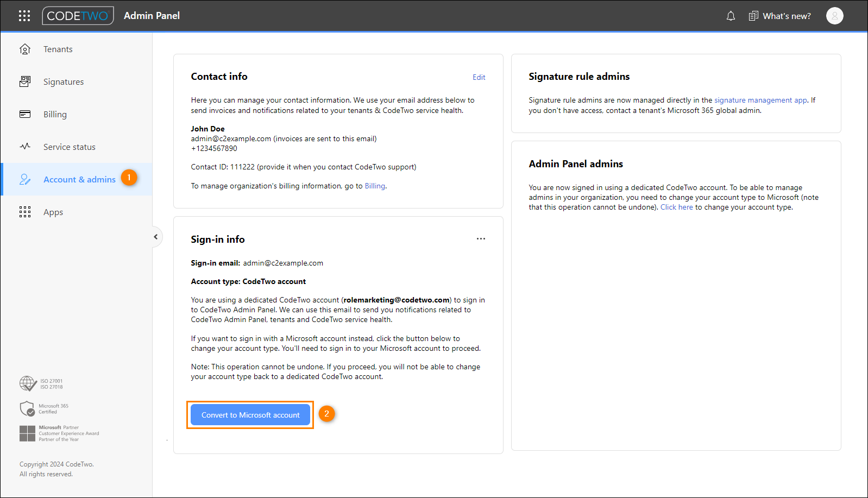Click the Microsoft Partner award logo
The height and width of the screenshot is (498, 868).
pos(59,433)
